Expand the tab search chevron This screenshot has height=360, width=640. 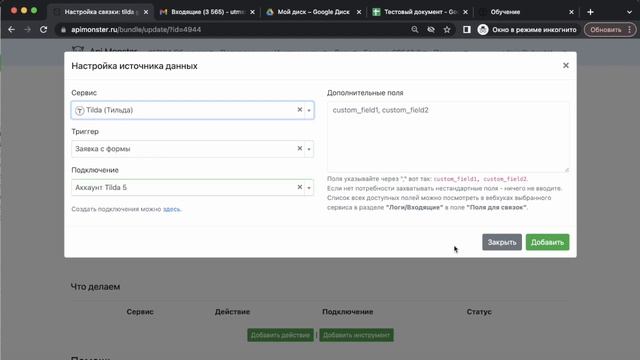(x=629, y=12)
